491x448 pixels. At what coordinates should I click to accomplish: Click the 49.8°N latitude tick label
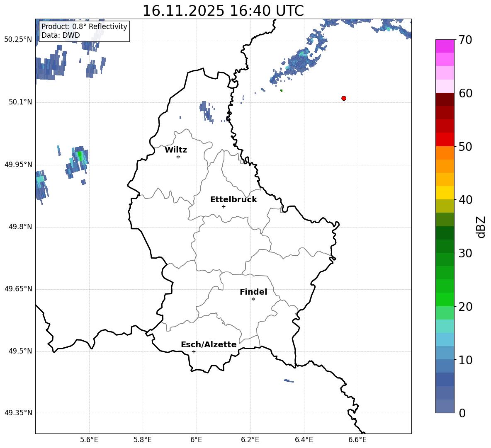point(20,227)
